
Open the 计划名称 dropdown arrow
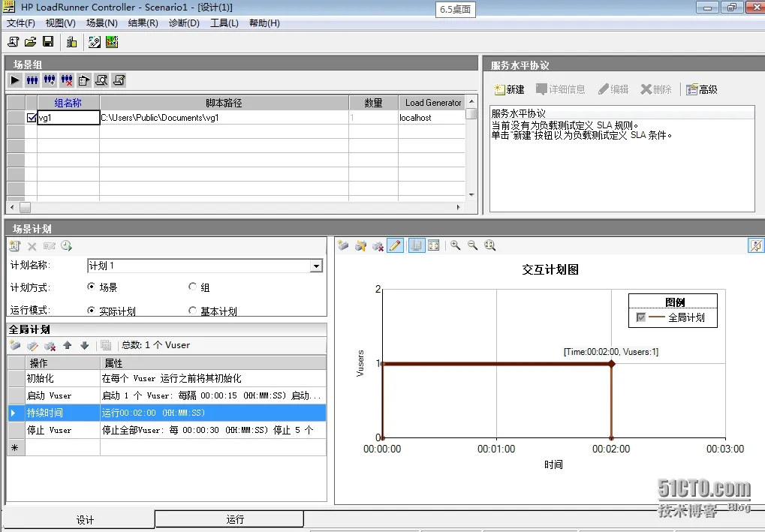click(316, 266)
